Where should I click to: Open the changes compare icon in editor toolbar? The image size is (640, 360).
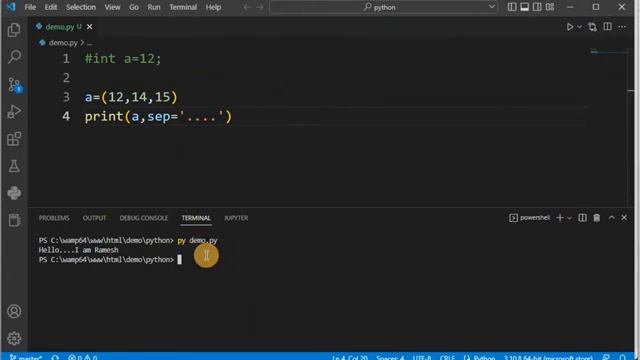(592, 27)
